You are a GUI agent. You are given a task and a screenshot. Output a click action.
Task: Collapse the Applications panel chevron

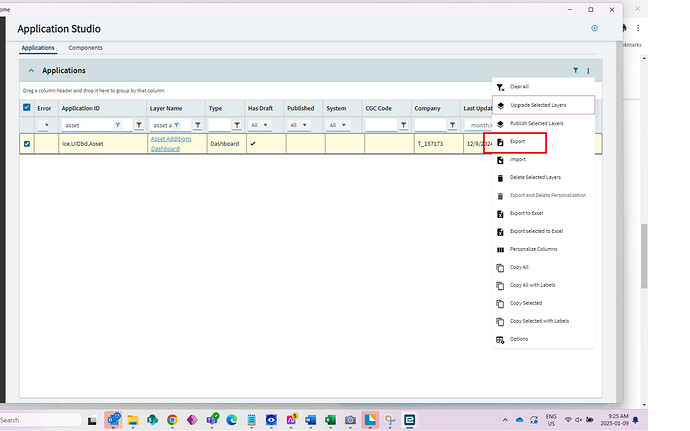coord(31,71)
